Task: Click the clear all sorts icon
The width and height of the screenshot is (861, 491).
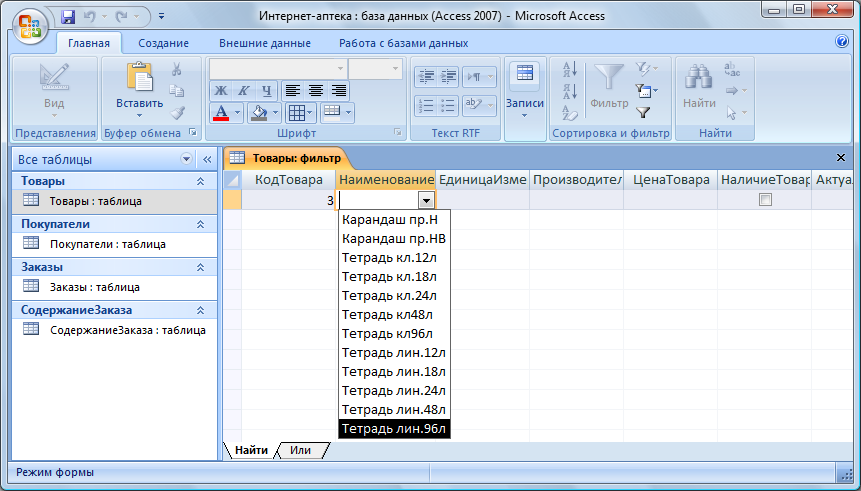Action: tap(570, 113)
